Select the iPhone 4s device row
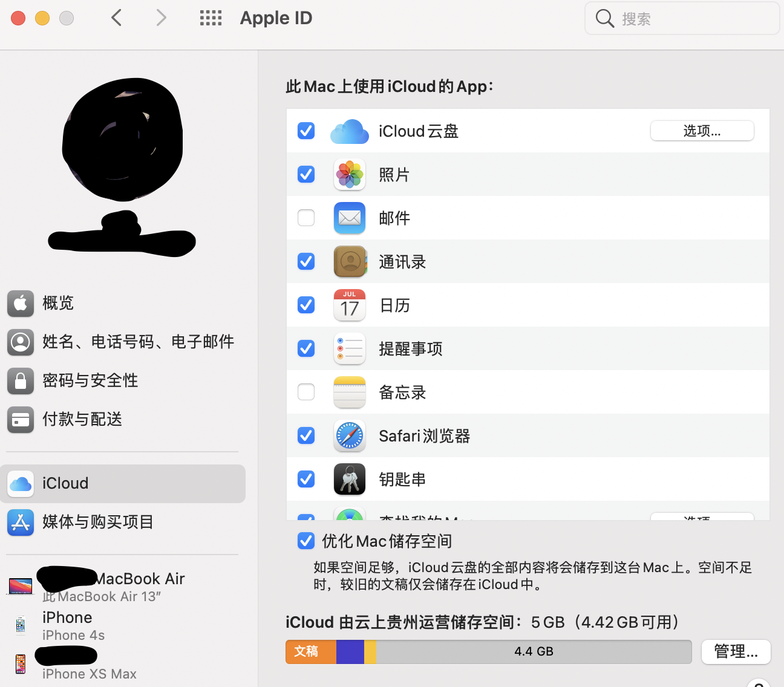The image size is (784, 687). [x=123, y=626]
